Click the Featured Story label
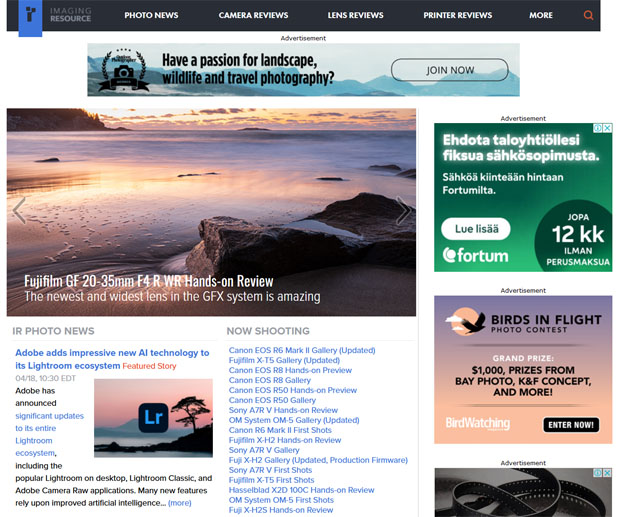The image size is (620, 517). [x=149, y=366]
